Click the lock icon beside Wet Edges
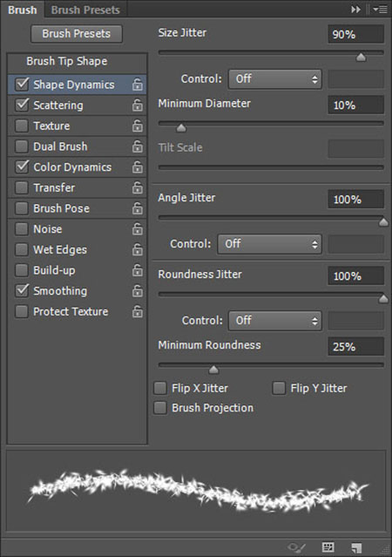 (138, 249)
